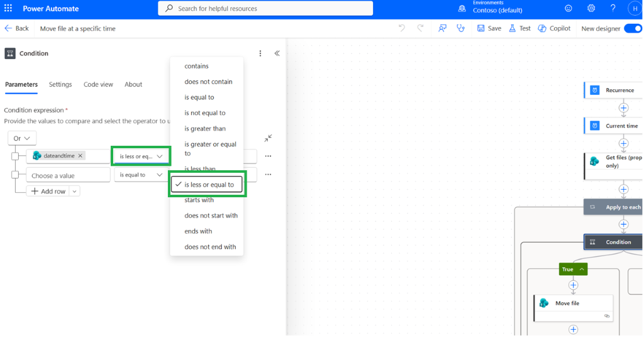Viewport: 644px width, 338px height.
Task: Click the feedback smiley icon
Action: 569,8
